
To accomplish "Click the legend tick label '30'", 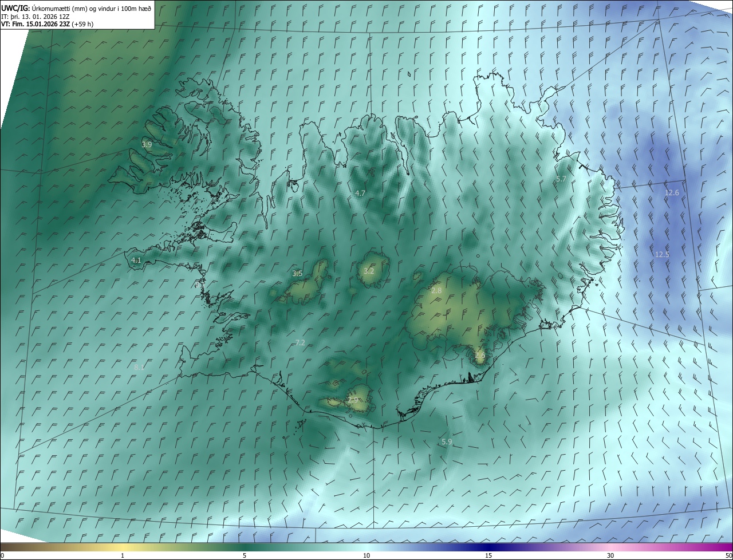I will coord(610,555).
